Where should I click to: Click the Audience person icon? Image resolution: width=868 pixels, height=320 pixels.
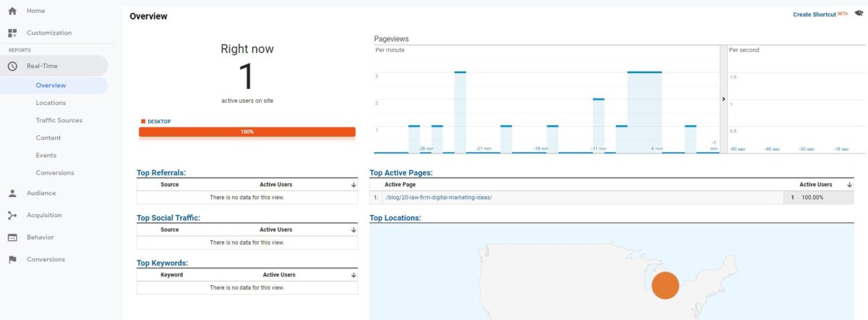[x=12, y=193]
